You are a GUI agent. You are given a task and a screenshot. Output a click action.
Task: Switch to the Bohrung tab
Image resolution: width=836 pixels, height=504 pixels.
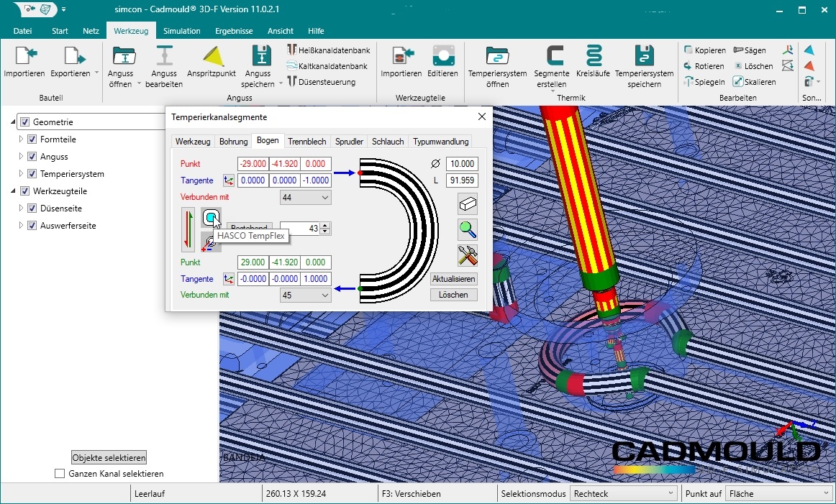(x=234, y=142)
